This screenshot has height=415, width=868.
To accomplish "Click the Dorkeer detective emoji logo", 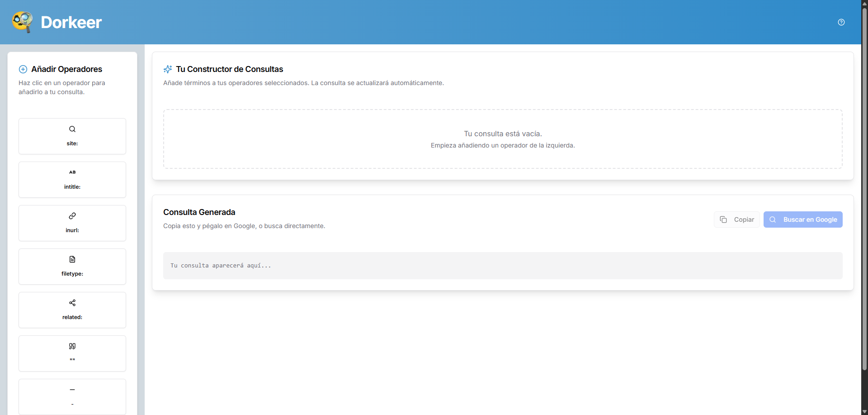I will (22, 22).
